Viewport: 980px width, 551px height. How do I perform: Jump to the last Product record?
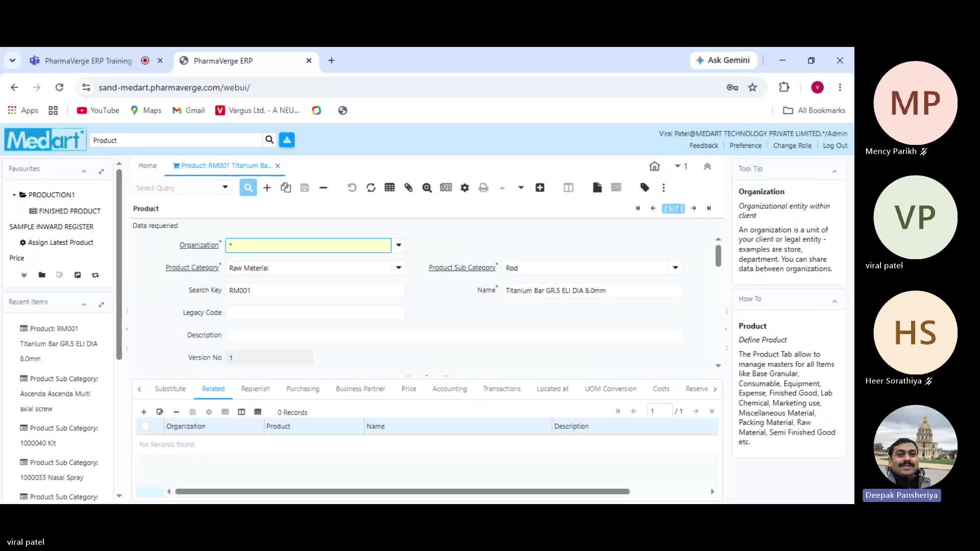709,208
